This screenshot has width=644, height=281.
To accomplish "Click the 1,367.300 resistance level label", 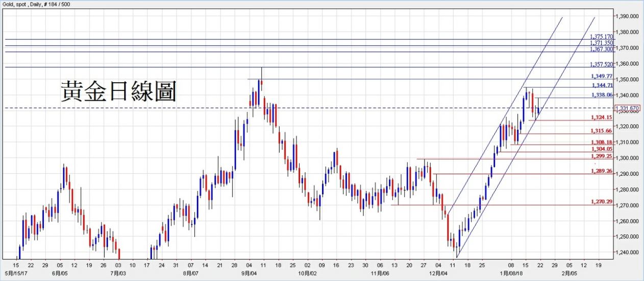I will (601, 50).
